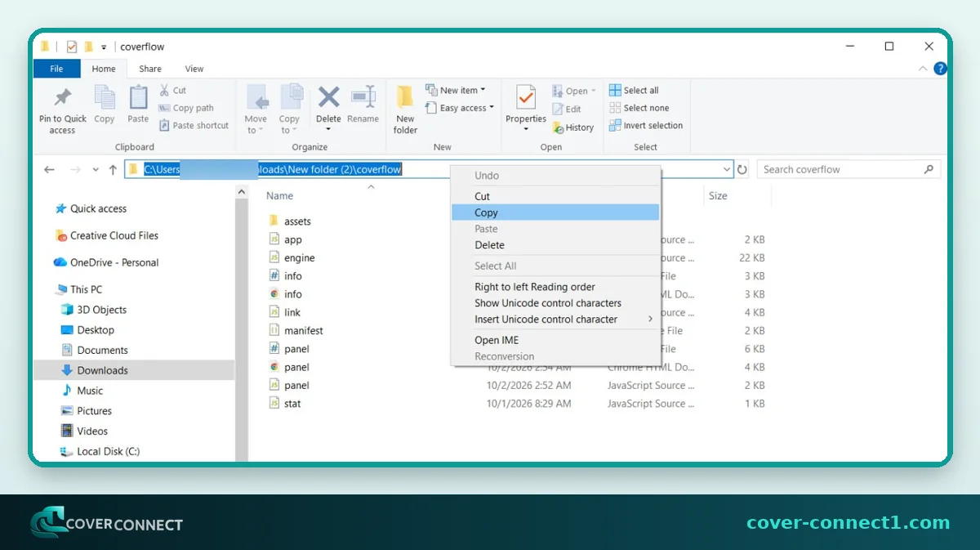Choose Delete in the context menu
980x550 pixels.
[x=555, y=245]
